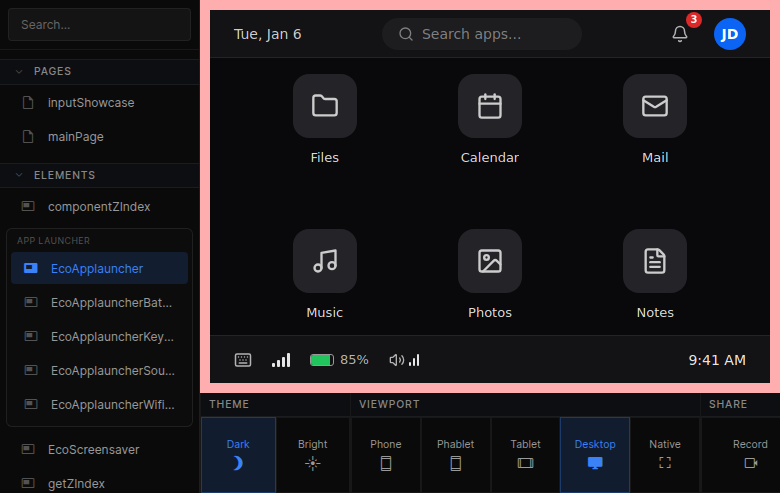
Task: Collapse the ELEMENTS section
Action: click(x=19, y=175)
